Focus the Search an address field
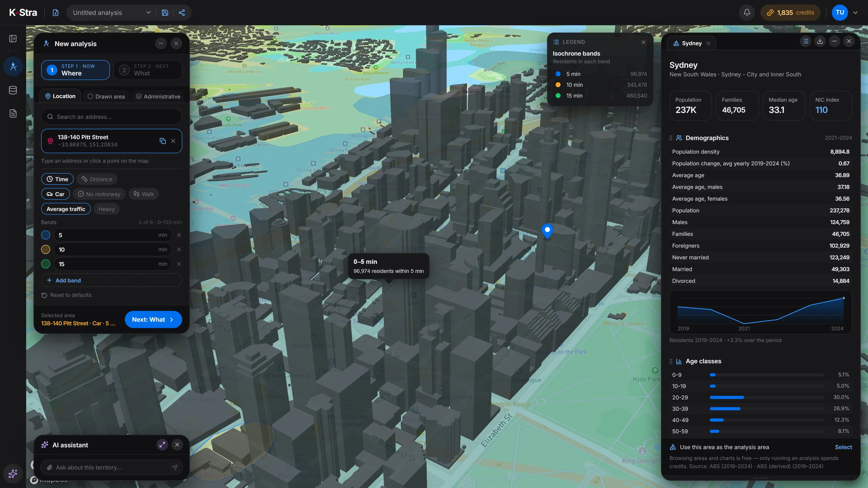This screenshot has height=488, width=868. coord(111,117)
